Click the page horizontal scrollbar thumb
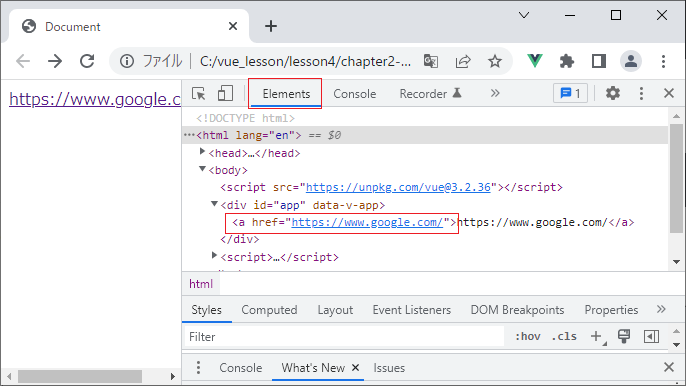This screenshot has height=386, width=686. pos(80,376)
